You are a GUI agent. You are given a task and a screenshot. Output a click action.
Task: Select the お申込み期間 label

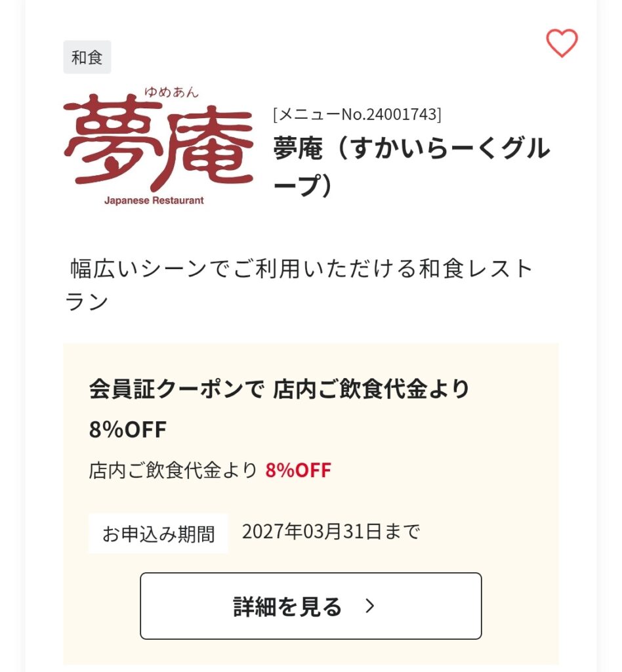tap(158, 534)
